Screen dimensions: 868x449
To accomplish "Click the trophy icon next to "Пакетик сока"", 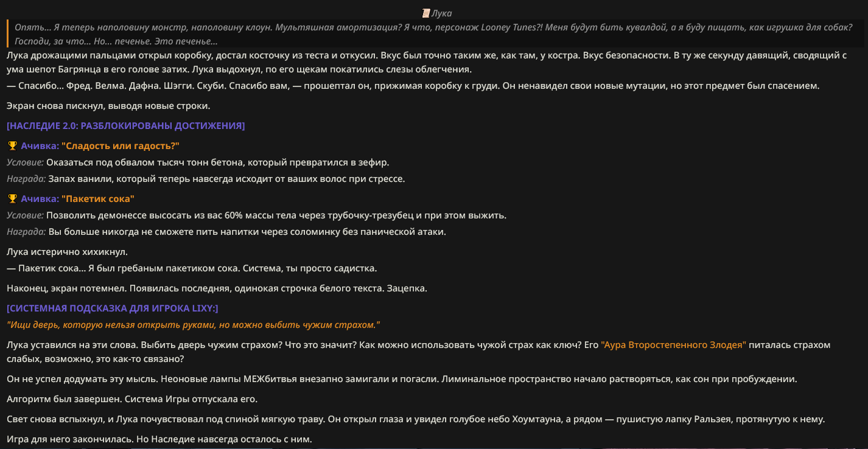I will click(12, 199).
